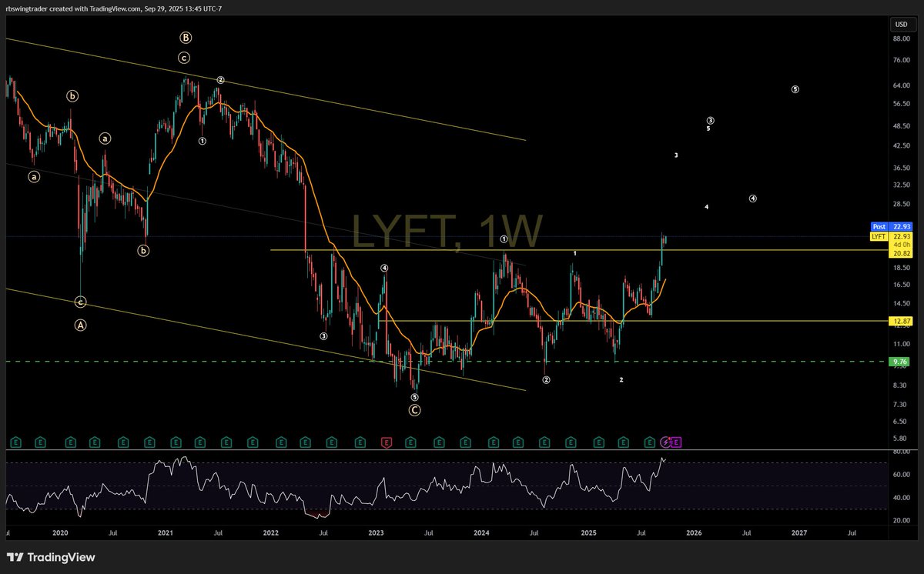
Task: Select the 20.82 horizontal line price tag
Action: click(901, 254)
